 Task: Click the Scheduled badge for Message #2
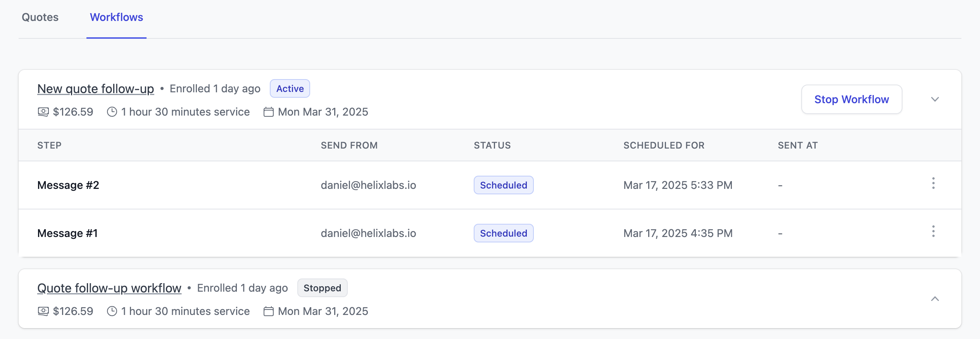[x=504, y=185]
